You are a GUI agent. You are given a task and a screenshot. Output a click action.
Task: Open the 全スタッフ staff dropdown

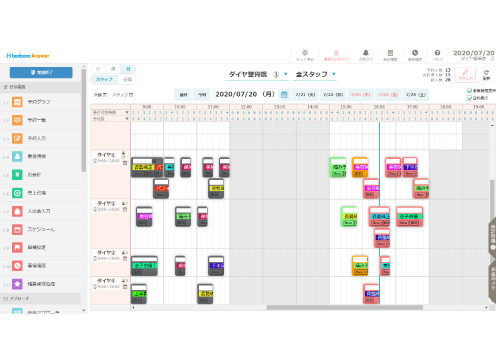pos(334,74)
